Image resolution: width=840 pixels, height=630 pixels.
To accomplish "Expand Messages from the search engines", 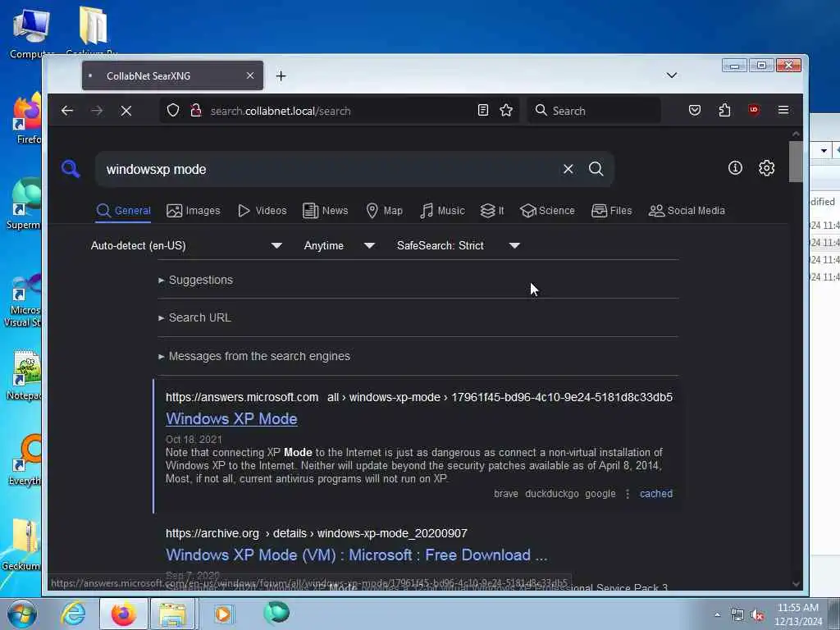I will 254,356.
